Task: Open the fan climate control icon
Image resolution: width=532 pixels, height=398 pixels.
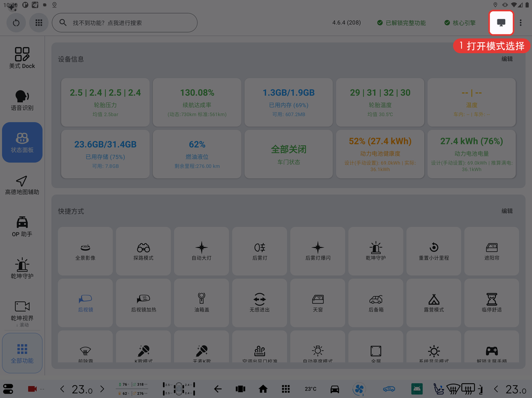Action: (359, 389)
